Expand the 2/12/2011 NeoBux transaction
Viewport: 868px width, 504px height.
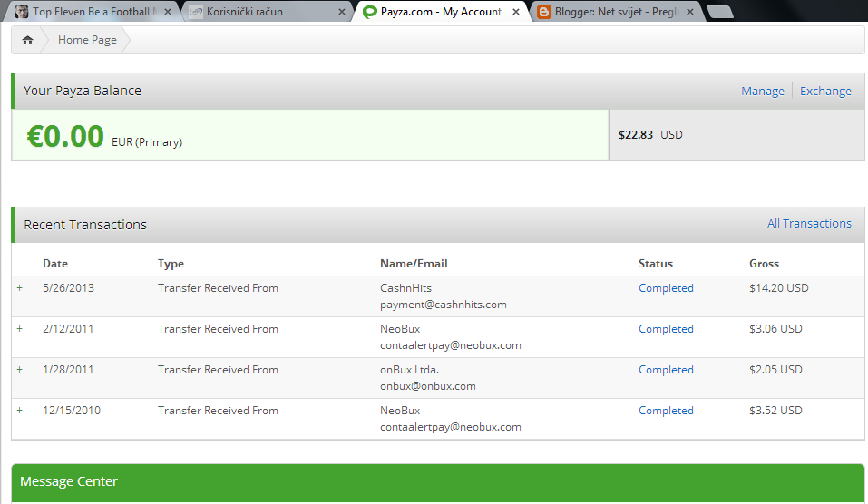pos(20,329)
